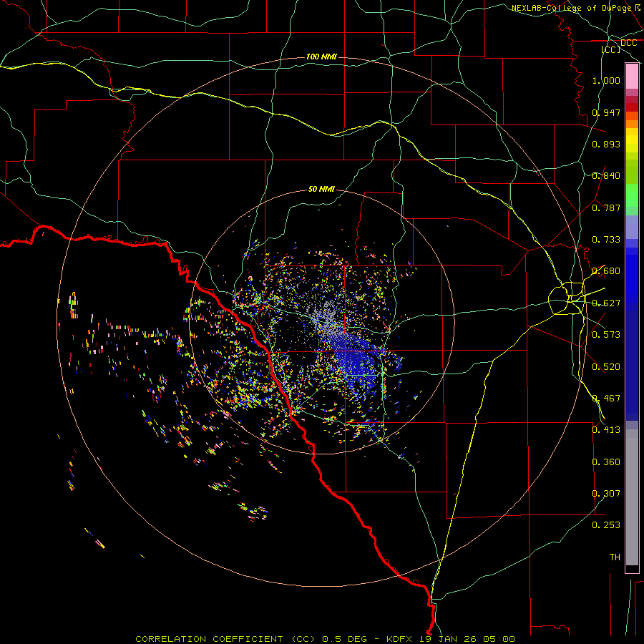The height and width of the screenshot is (644, 644).
Task: Click the 0.253 legend value
Action: tap(606, 525)
